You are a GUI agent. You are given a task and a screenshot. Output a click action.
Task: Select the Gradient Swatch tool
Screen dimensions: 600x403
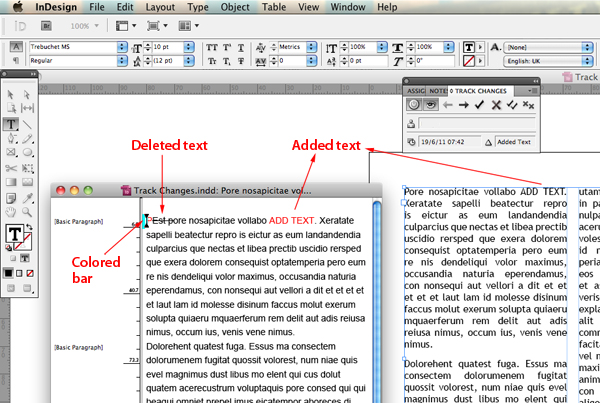11,182
